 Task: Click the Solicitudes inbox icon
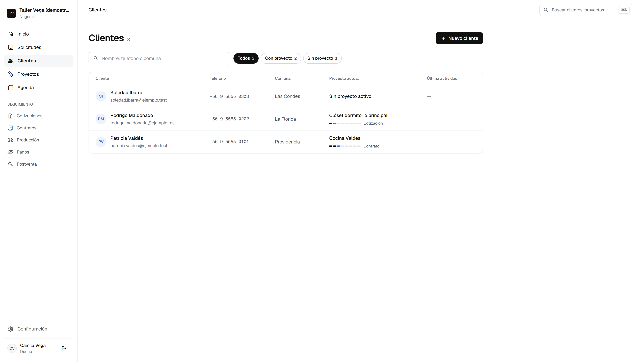(x=11, y=47)
